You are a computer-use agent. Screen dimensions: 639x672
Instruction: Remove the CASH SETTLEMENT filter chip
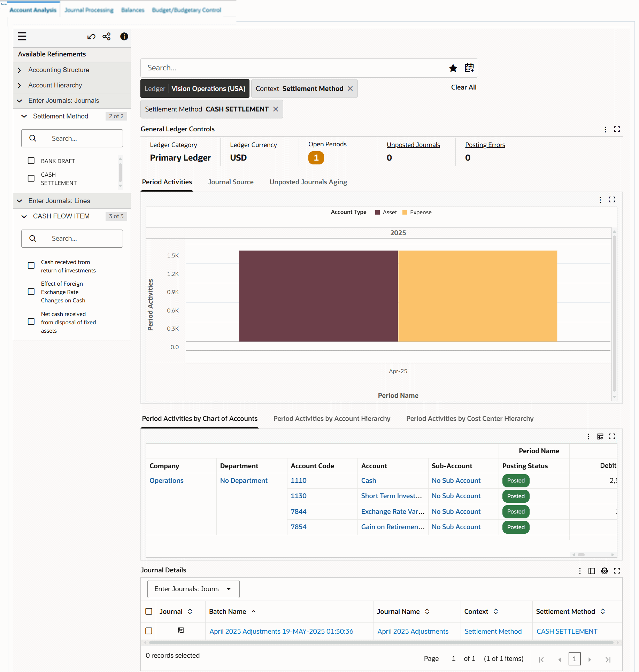pyautogui.click(x=276, y=109)
